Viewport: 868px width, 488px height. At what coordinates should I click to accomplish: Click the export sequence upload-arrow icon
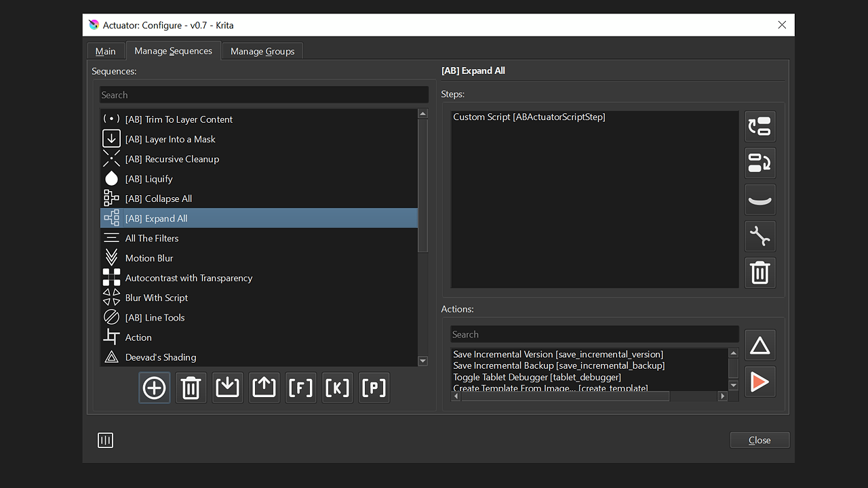point(264,388)
